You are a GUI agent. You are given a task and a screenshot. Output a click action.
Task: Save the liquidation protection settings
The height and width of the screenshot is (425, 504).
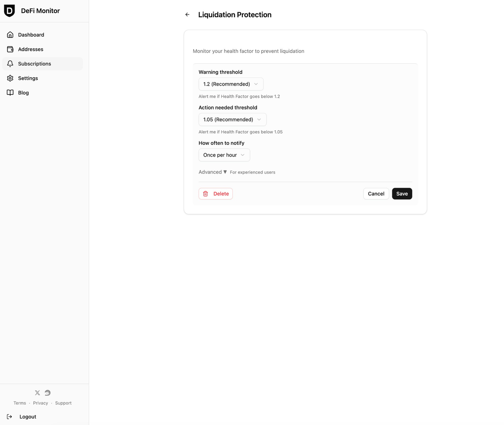coord(402,194)
